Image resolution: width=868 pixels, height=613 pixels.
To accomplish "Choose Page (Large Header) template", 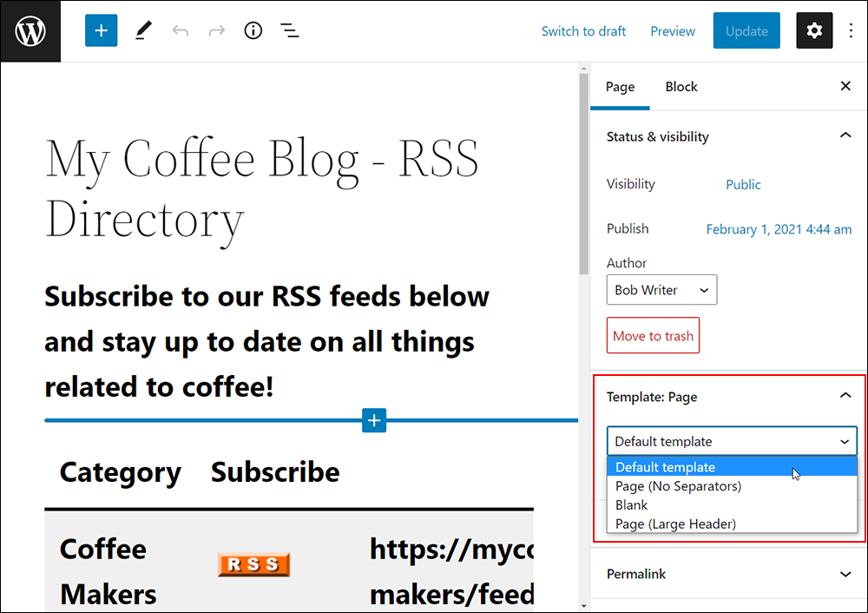I will 732,524.
